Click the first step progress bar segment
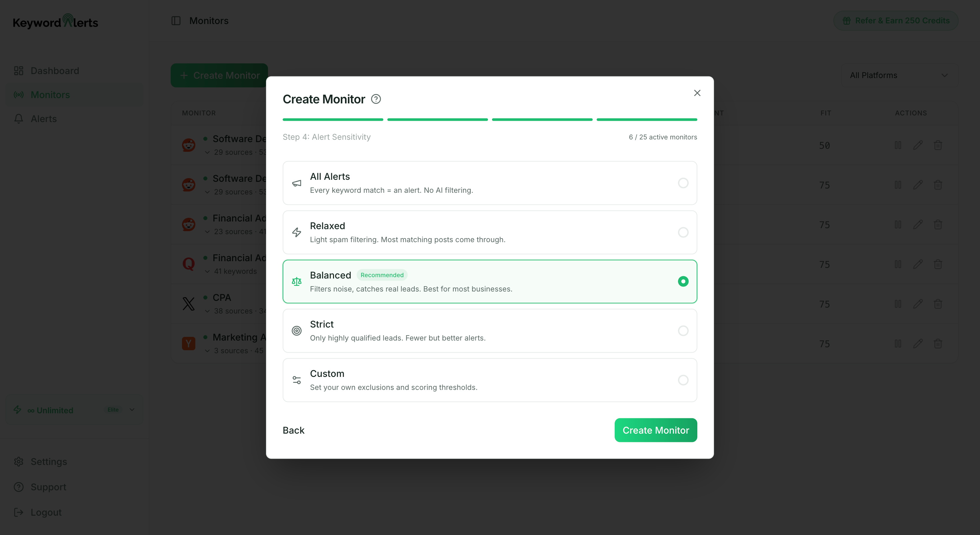980x535 pixels. click(333, 119)
